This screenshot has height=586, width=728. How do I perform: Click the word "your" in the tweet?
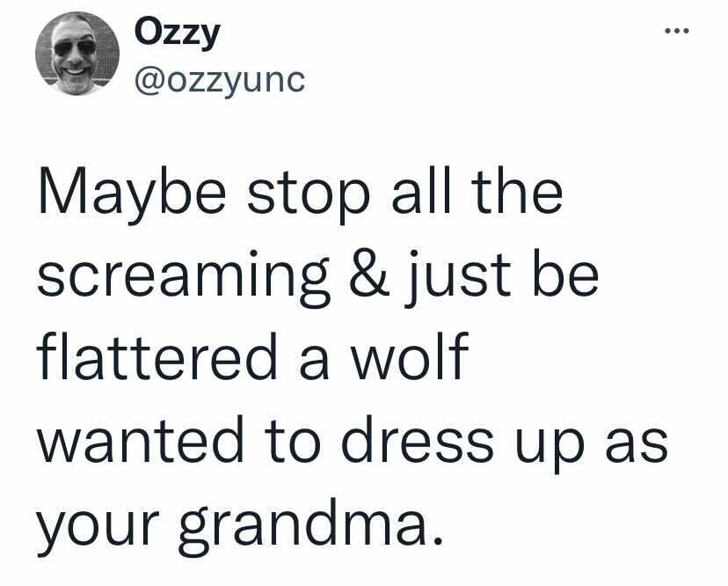98,531
